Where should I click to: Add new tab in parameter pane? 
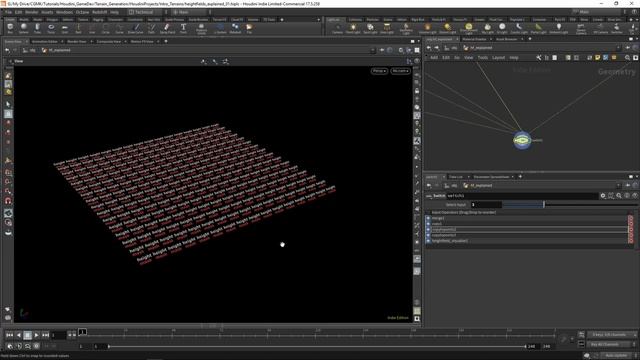click(520, 177)
